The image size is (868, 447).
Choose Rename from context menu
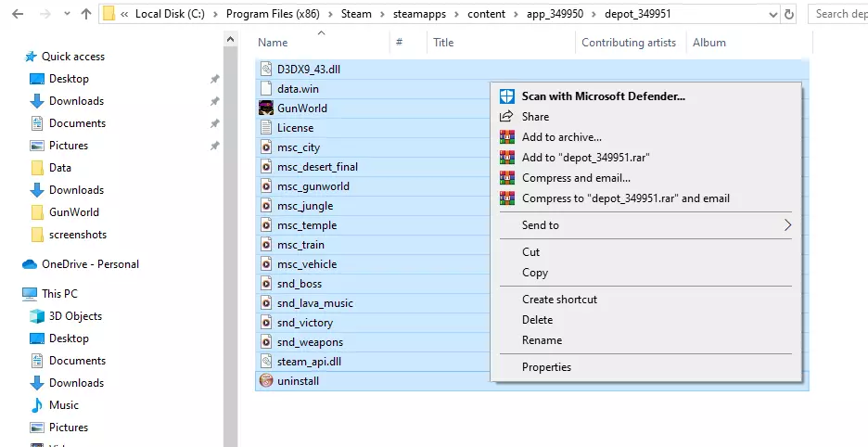click(646, 340)
